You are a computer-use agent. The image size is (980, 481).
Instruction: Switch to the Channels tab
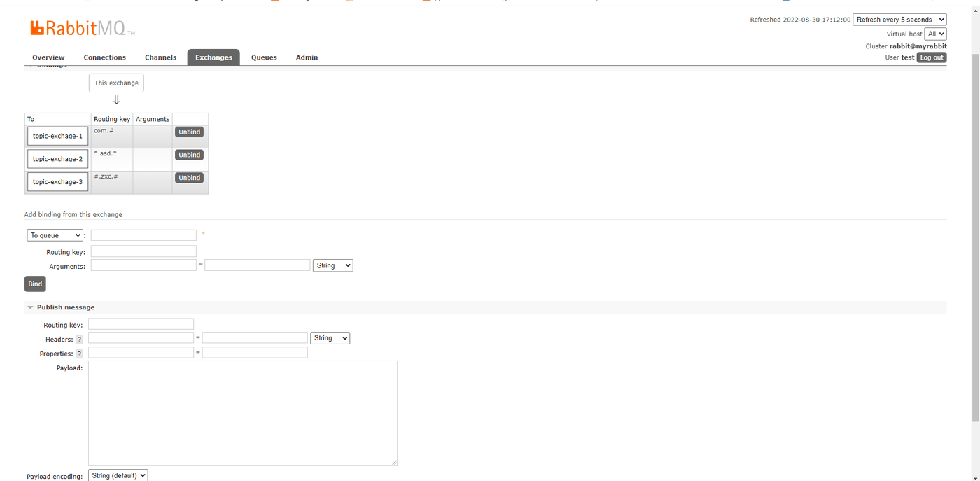[160, 57]
